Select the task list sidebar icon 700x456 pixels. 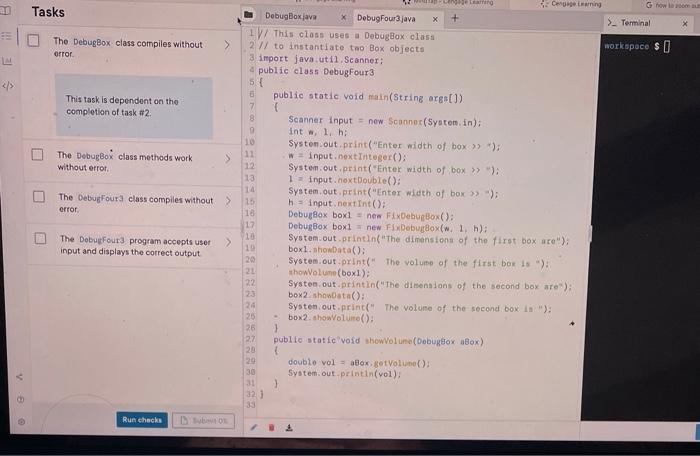[7, 36]
